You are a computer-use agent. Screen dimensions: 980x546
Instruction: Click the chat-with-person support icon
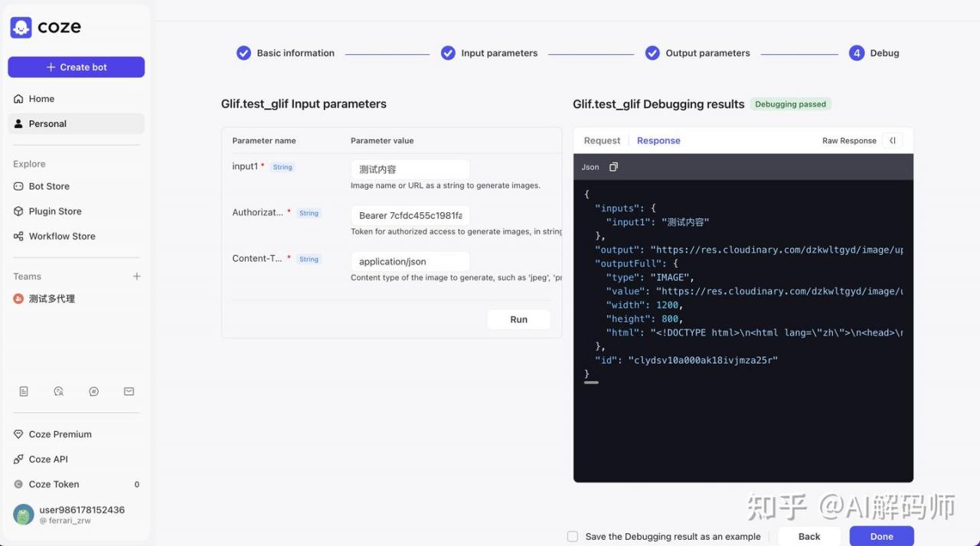tap(59, 391)
